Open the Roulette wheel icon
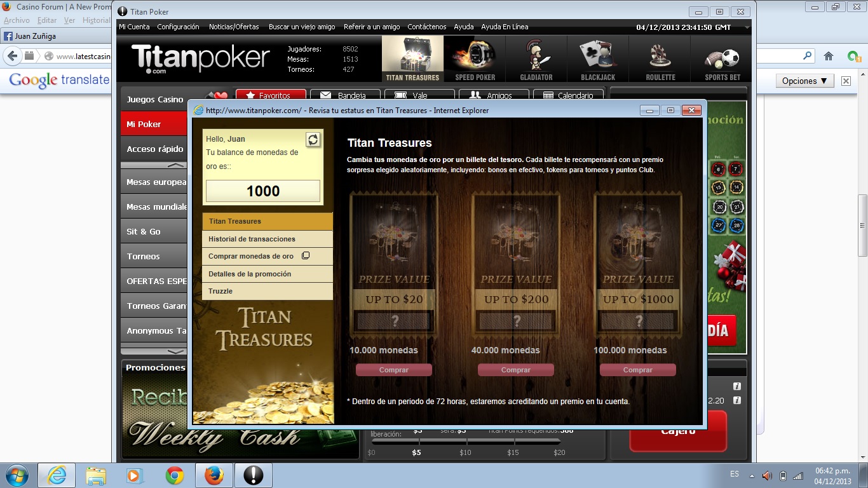This screenshot has width=868, height=488. pyautogui.click(x=660, y=58)
